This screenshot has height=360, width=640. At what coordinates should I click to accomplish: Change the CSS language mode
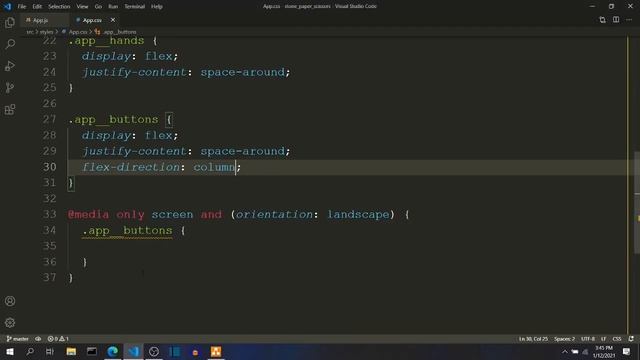coord(617,339)
